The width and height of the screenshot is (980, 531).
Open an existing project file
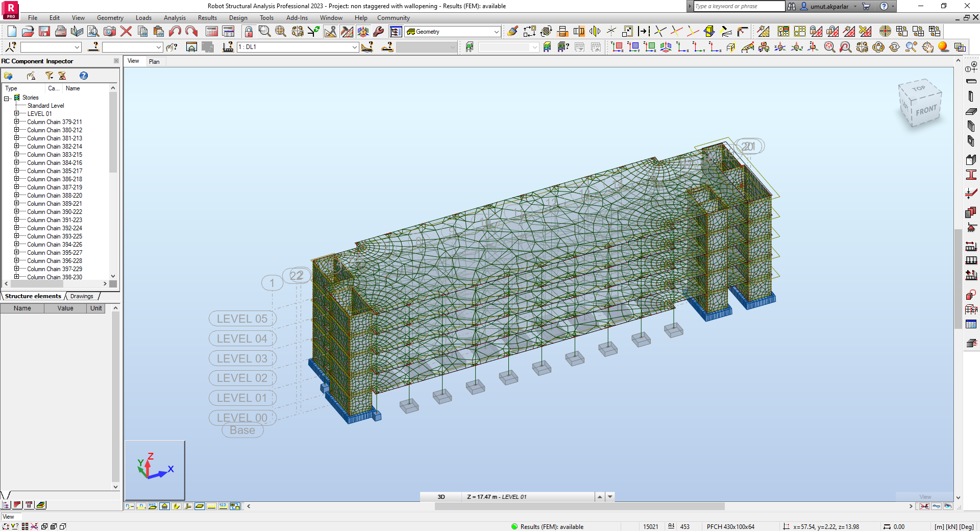click(28, 31)
